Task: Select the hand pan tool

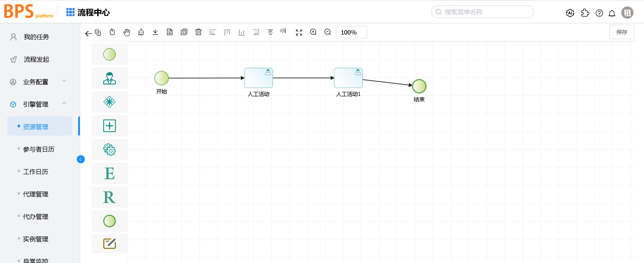Action: pos(127,32)
